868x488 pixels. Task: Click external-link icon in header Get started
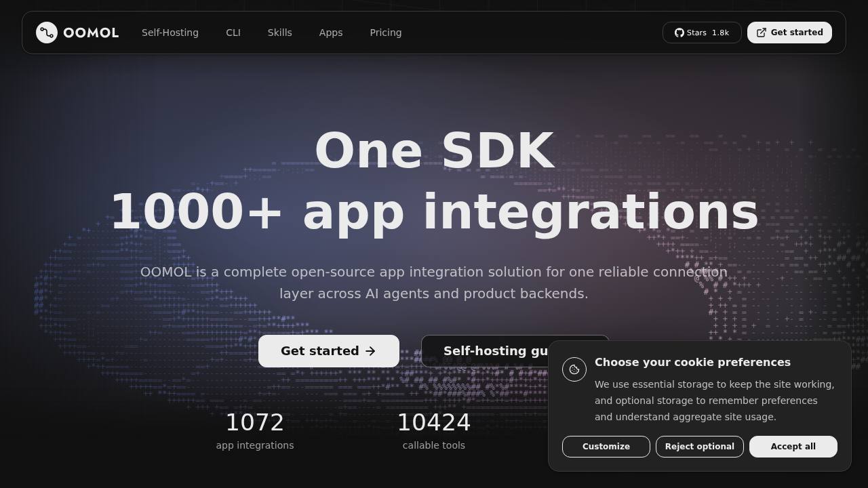762,33
